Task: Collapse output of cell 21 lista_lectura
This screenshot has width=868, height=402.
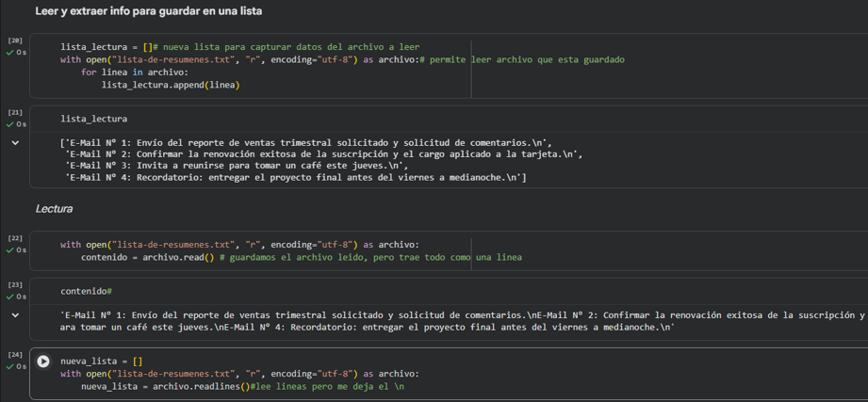Action: pos(15,143)
